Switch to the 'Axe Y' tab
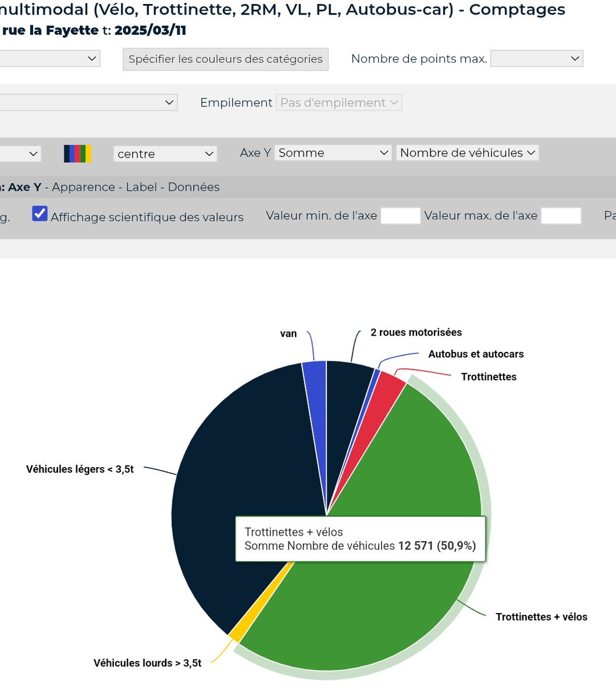 [24, 187]
